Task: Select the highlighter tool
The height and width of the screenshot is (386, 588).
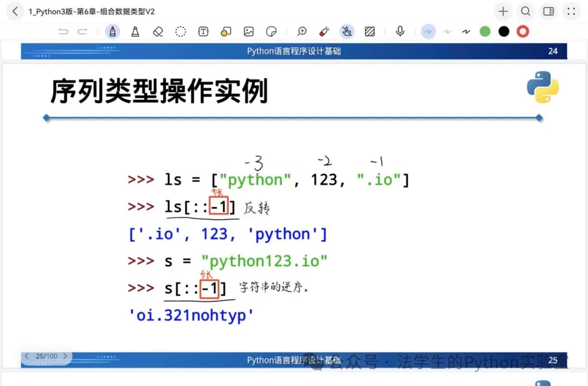Action: point(135,32)
